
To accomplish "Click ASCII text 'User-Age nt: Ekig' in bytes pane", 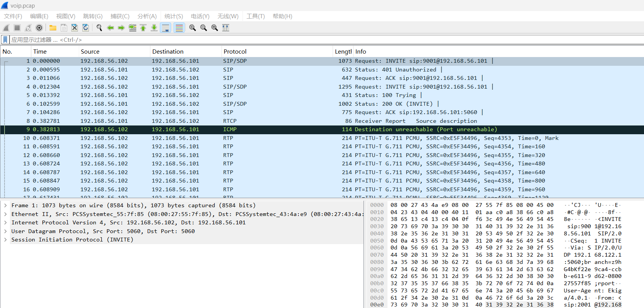I will point(592,291).
